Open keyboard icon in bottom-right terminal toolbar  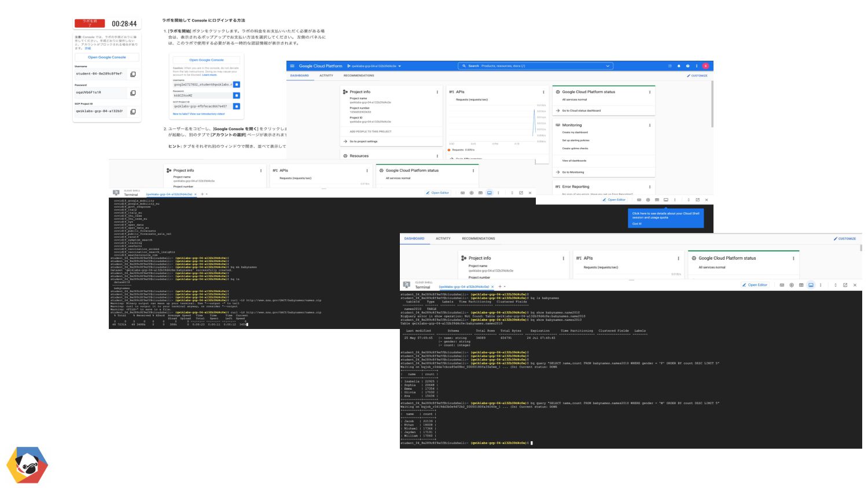[x=782, y=285]
